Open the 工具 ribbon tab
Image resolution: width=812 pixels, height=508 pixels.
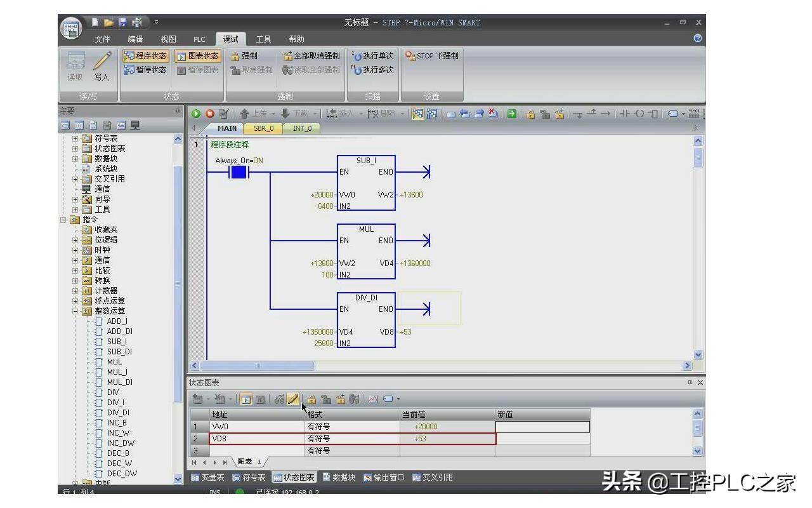pyautogui.click(x=263, y=39)
